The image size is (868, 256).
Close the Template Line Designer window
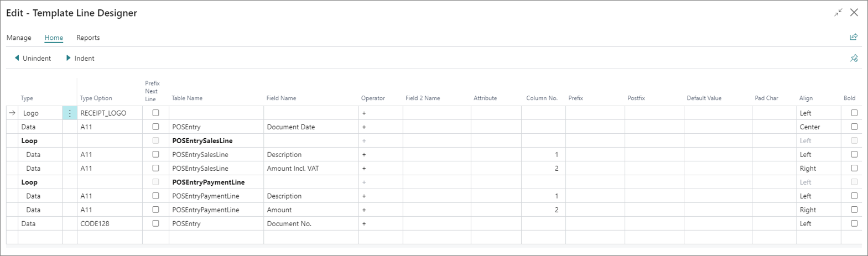(x=854, y=13)
